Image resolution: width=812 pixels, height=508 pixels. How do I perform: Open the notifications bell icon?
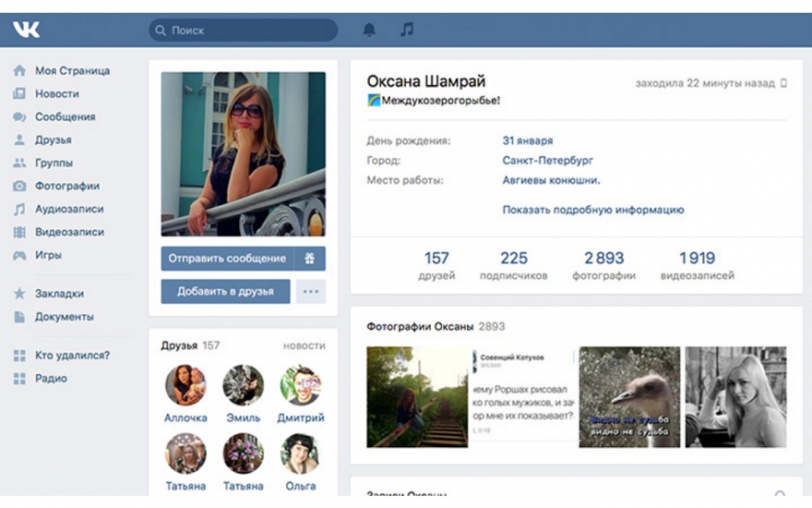pyautogui.click(x=369, y=30)
